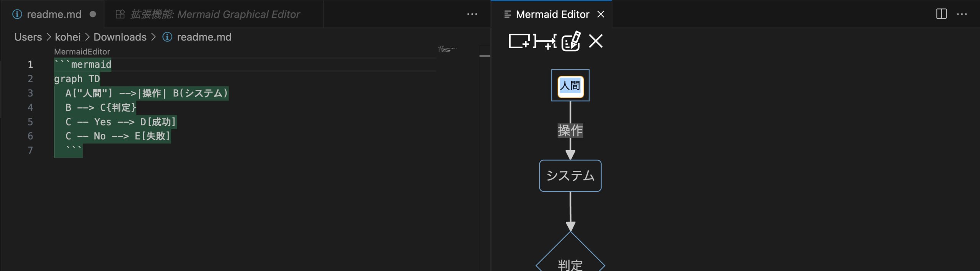
Task: Click the add connection edge icon
Action: coord(545,41)
